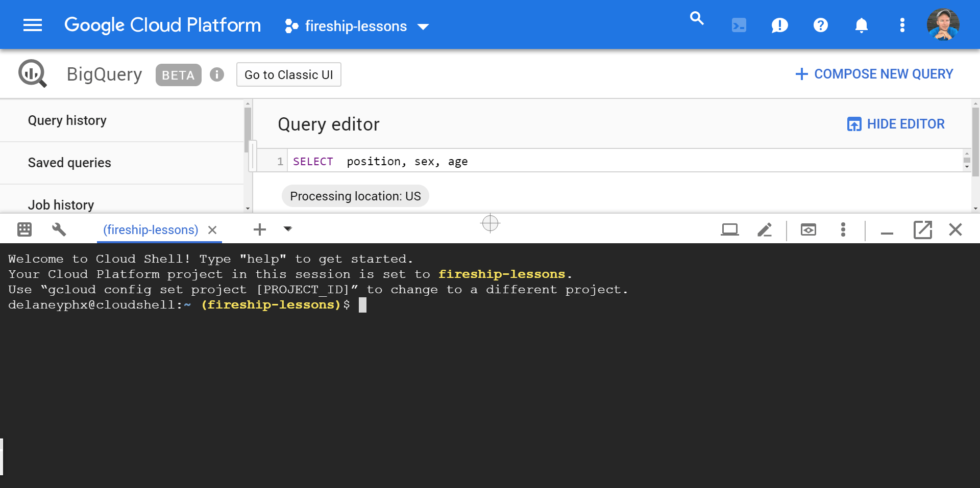Image resolution: width=980 pixels, height=488 pixels.
Task: Open the Cloud Shell settings wrench icon
Action: pos(59,229)
